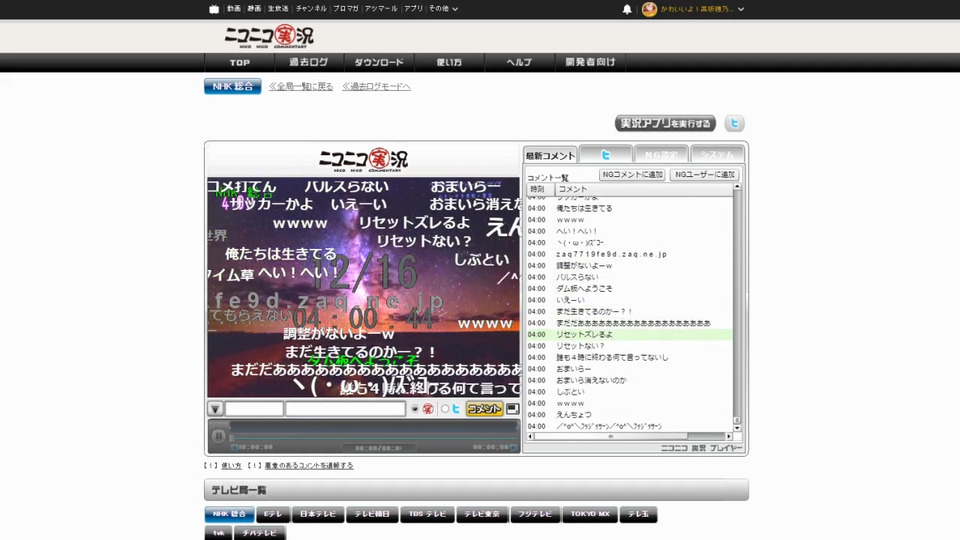
Task: Click the 実況アプリを実行する button
Action: click(665, 124)
